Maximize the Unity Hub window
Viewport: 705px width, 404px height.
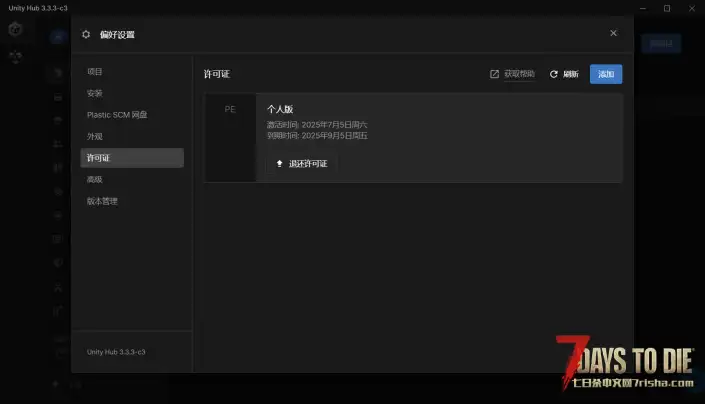667,8
